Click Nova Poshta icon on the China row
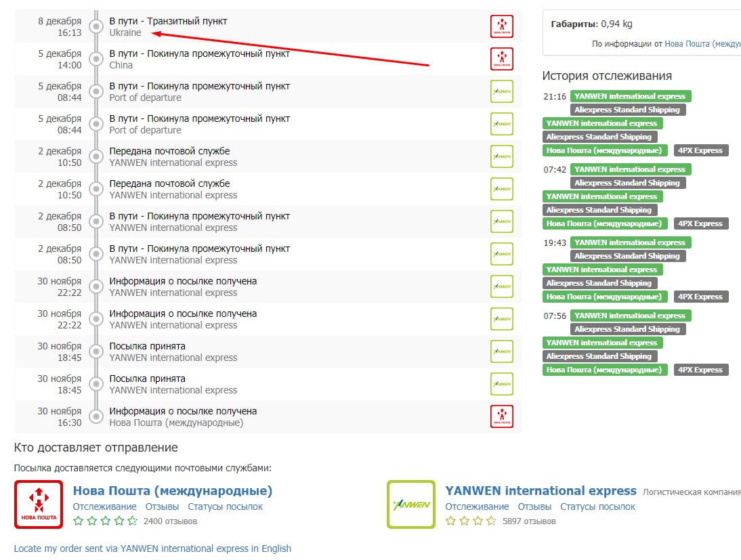Screen dimensions: 741x560 point(501,59)
